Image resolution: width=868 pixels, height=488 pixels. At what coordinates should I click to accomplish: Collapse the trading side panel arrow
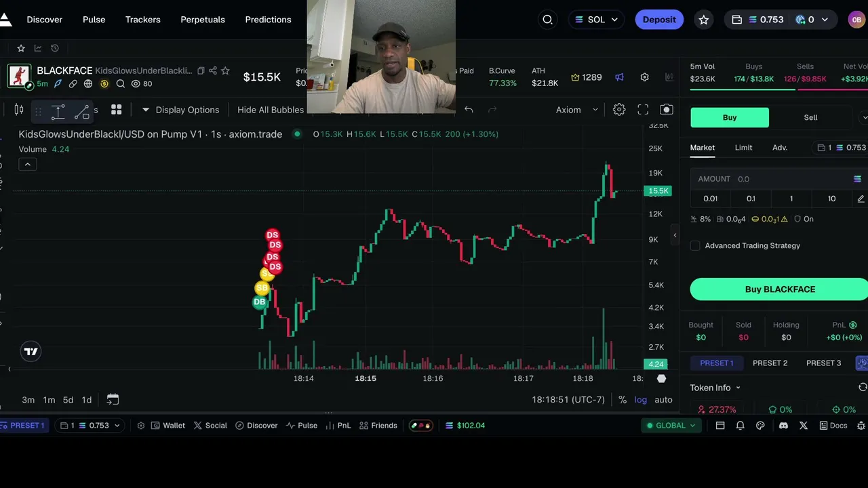coord(675,235)
